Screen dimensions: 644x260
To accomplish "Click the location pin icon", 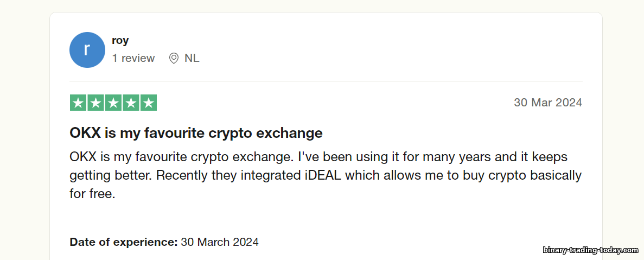I will (x=174, y=58).
